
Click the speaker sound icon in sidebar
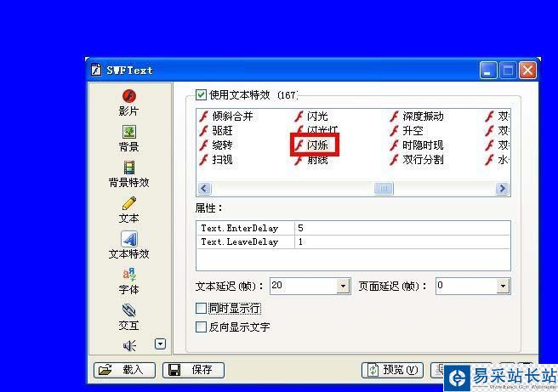(129, 345)
